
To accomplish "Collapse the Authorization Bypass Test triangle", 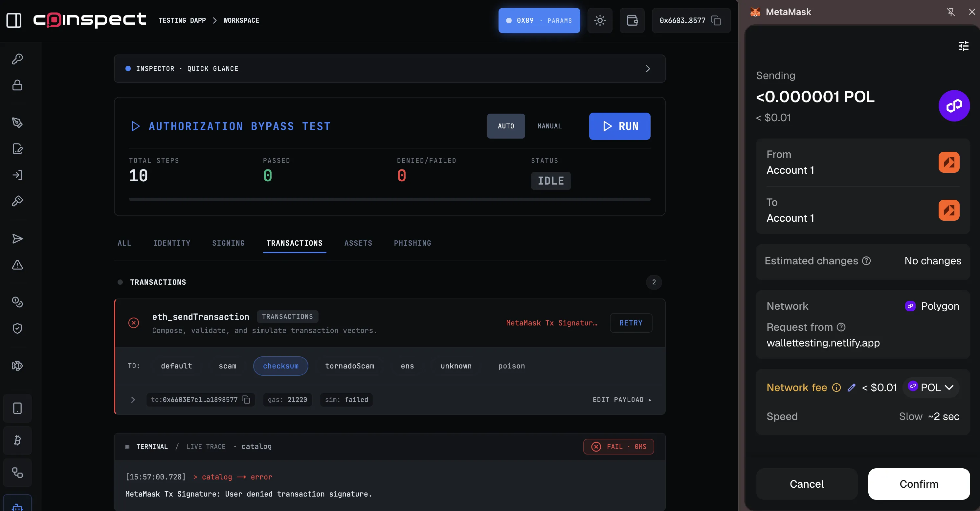I will (x=135, y=126).
